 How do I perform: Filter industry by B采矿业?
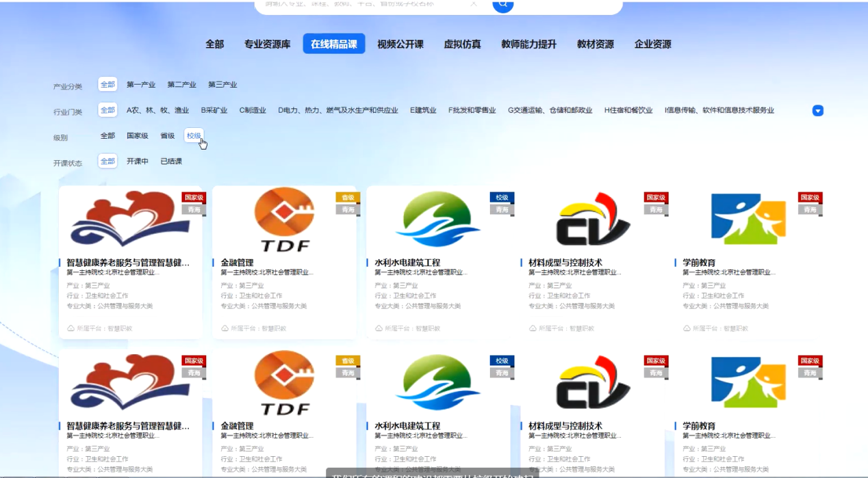click(214, 110)
